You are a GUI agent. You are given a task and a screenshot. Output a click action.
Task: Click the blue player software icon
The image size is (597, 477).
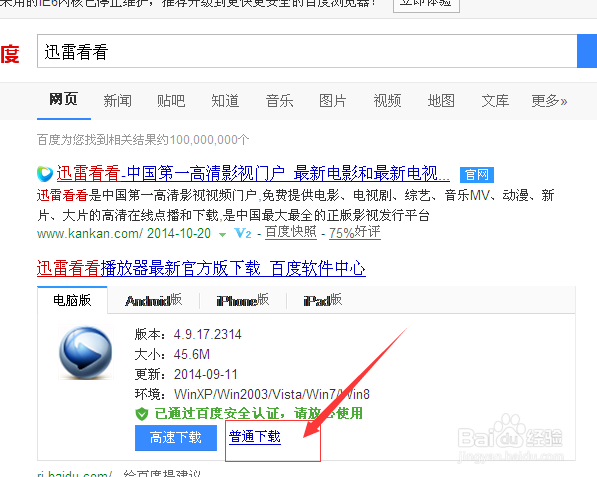(86, 353)
